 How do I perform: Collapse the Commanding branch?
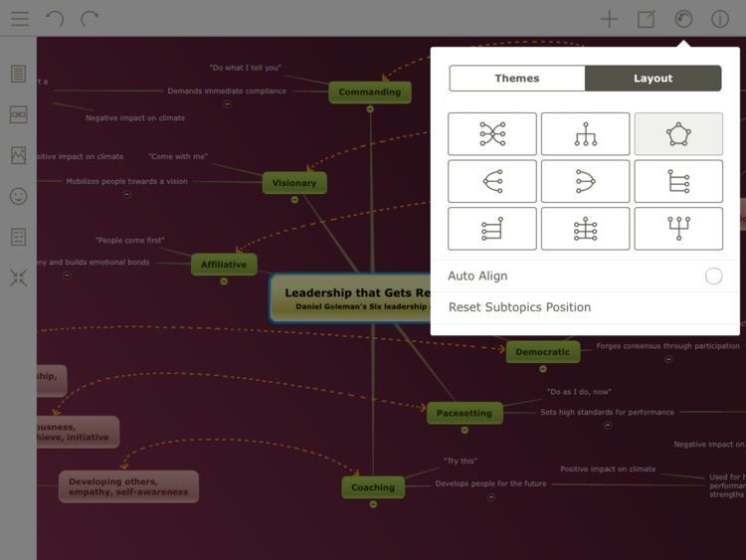370,109
